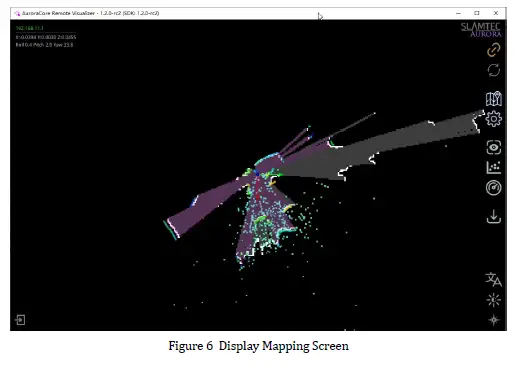This screenshot has width=523, height=372.
Task: Toggle the eye camera-preview icon
Action: coord(494,147)
